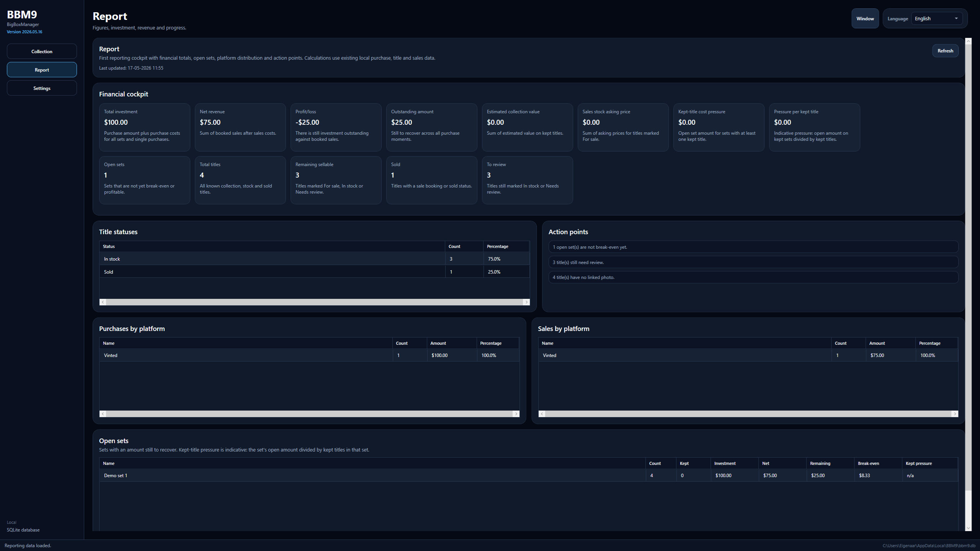The height and width of the screenshot is (551, 980).
Task: Click action point '1 open set(s) are not break-even yet.'
Action: (x=753, y=247)
